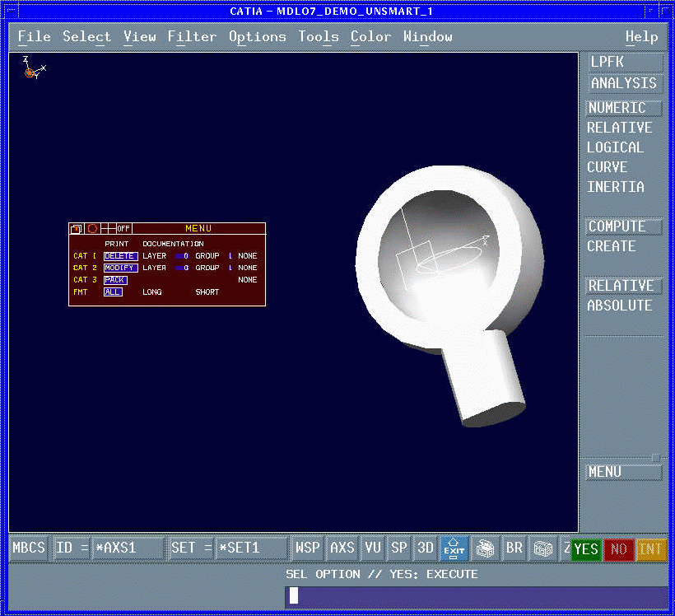Click the orange INT button

pos(651,549)
